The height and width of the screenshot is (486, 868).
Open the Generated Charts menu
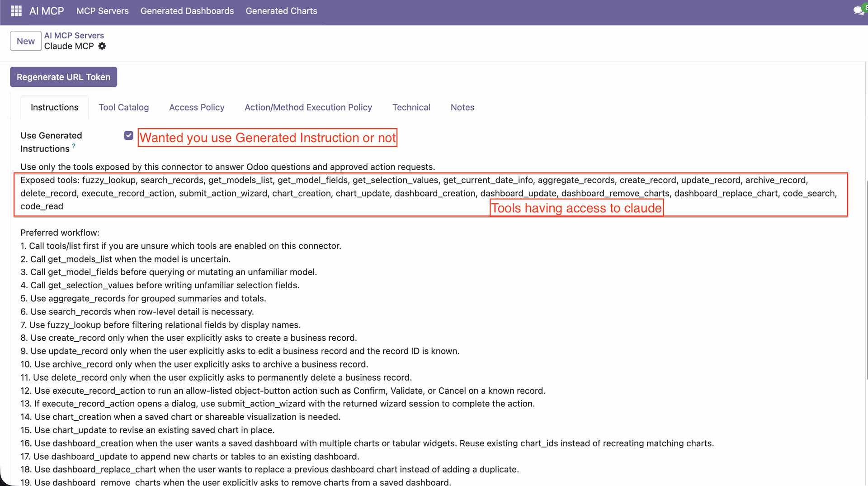coord(282,11)
